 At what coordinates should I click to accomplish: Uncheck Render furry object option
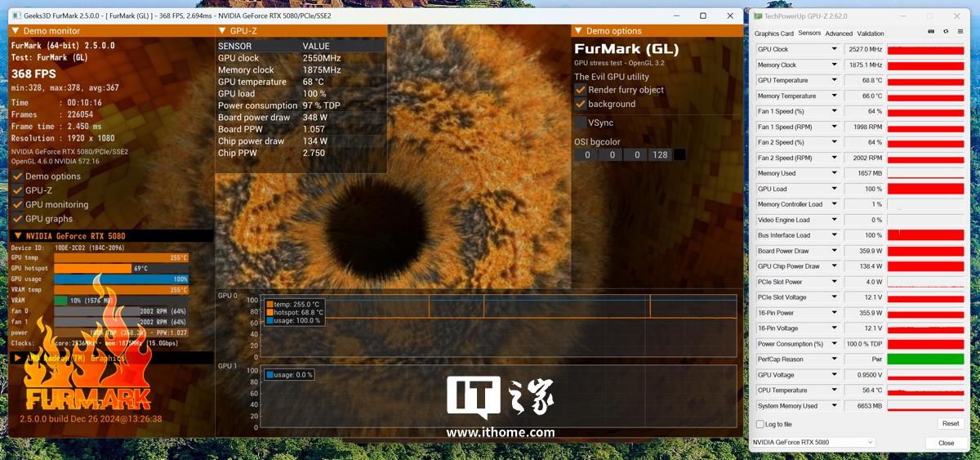(581, 90)
